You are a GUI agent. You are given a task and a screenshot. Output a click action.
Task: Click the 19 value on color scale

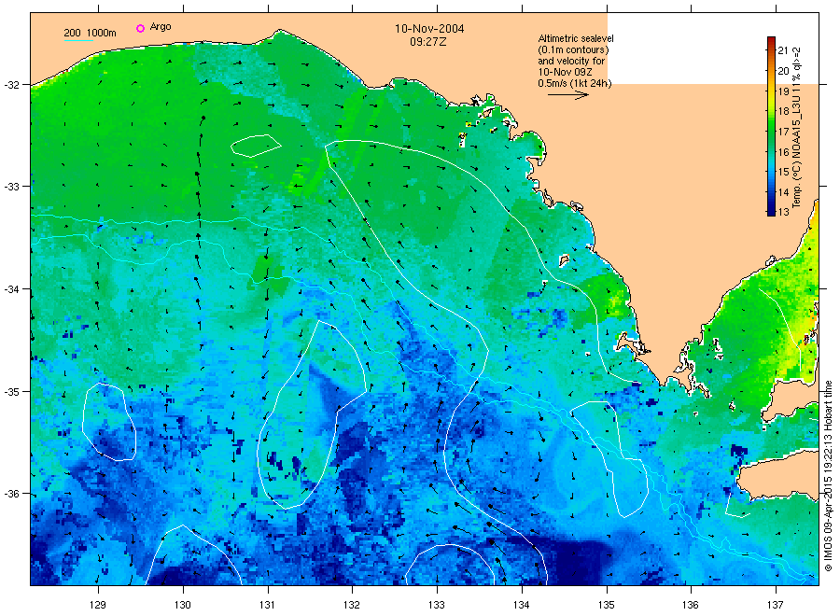(783, 91)
